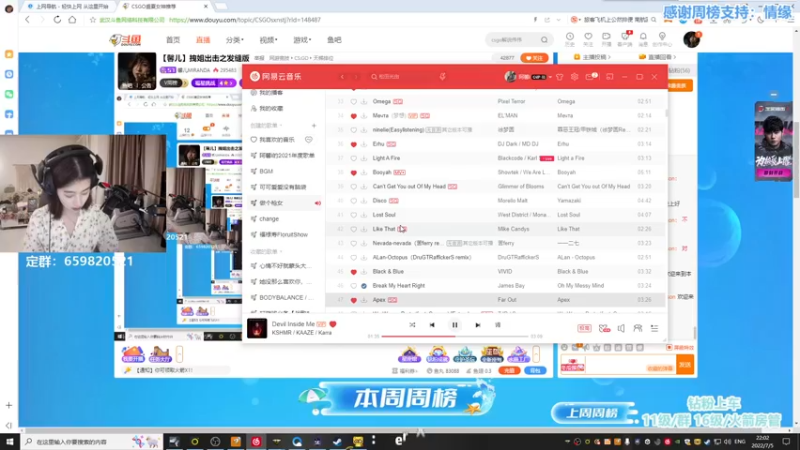The height and width of the screenshot is (450, 800).
Task: Click downloaded checkmark for Break My Heart Right
Action: click(x=364, y=286)
